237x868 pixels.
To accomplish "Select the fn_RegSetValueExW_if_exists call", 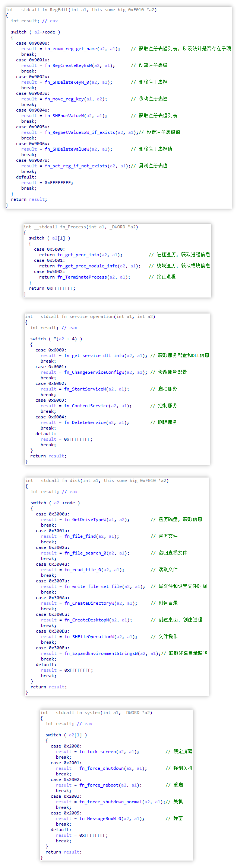I will 80,132.
